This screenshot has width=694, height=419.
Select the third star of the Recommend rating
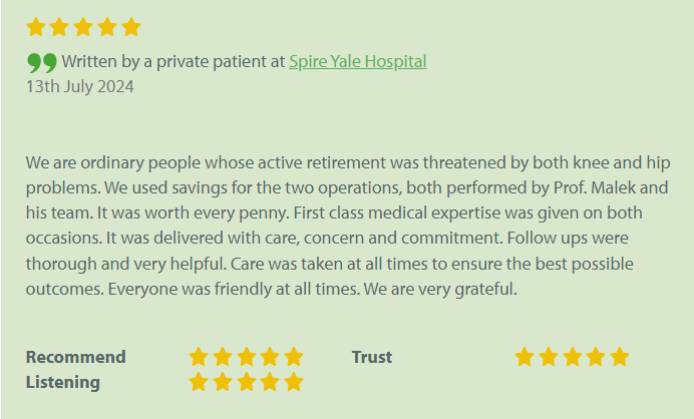246,357
